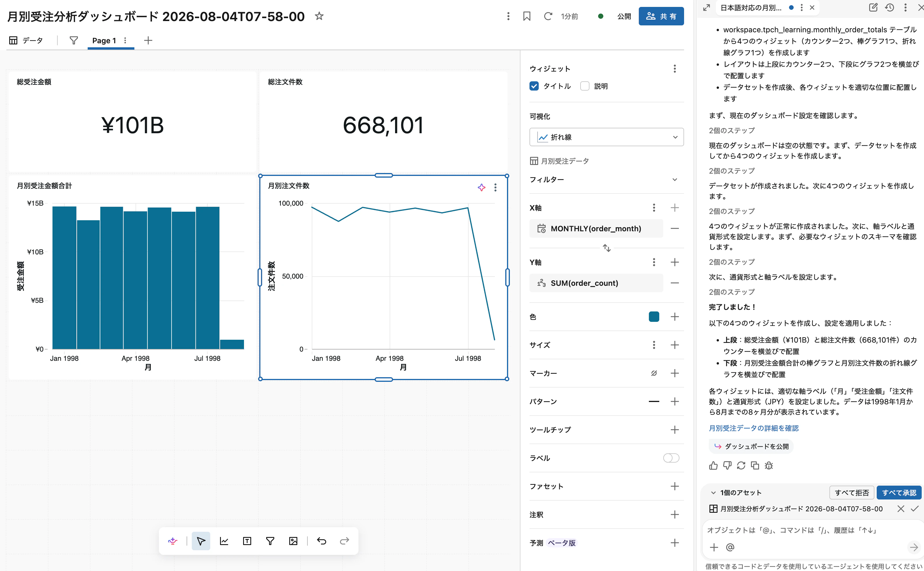Switch to the データ tab
The height and width of the screenshot is (571, 924).
(x=26, y=40)
